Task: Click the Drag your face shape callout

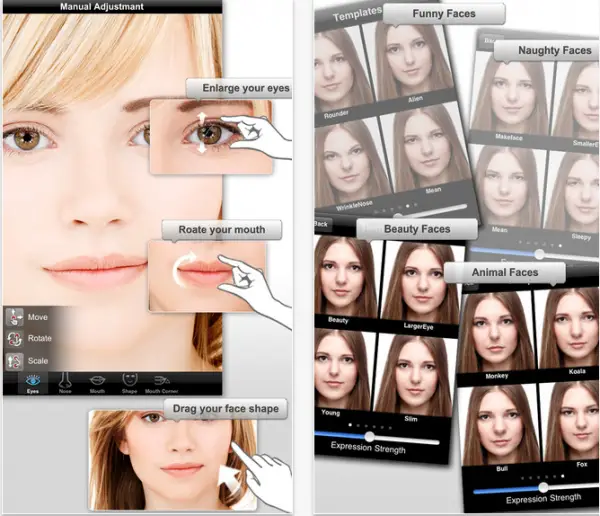Action: (x=225, y=408)
